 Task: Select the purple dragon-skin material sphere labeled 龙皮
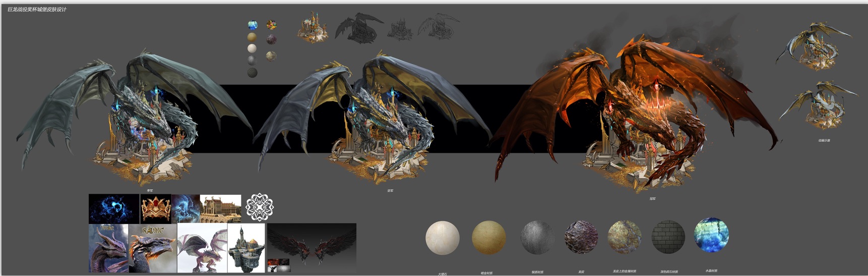[x=581, y=237]
